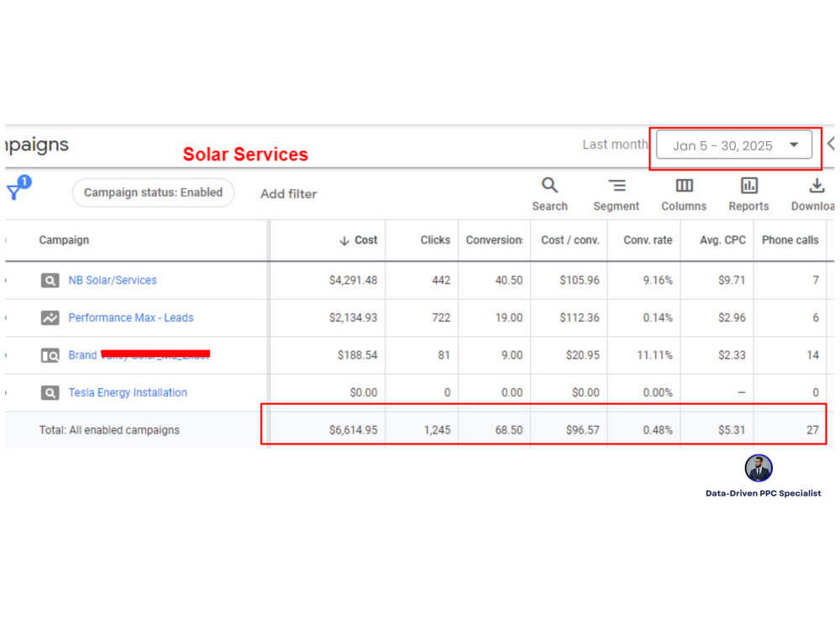Open the Columns icon
This screenshot has width=840, height=630.
pyautogui.click(x=684, y=186)
